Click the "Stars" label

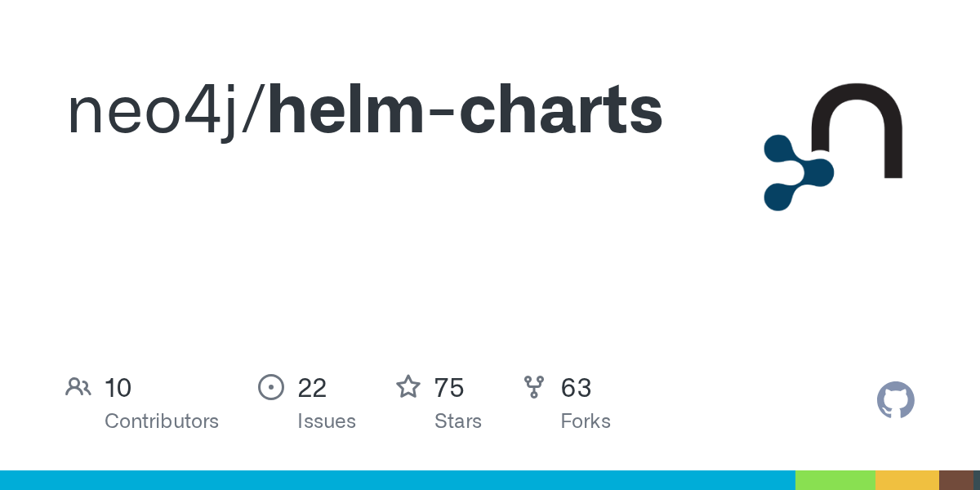click(x=458, y=421)
